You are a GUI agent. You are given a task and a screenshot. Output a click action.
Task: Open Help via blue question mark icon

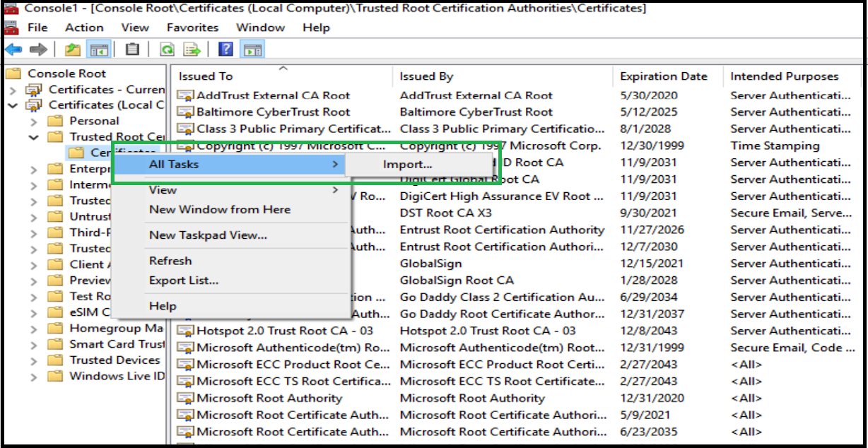[x=225, y=49]
